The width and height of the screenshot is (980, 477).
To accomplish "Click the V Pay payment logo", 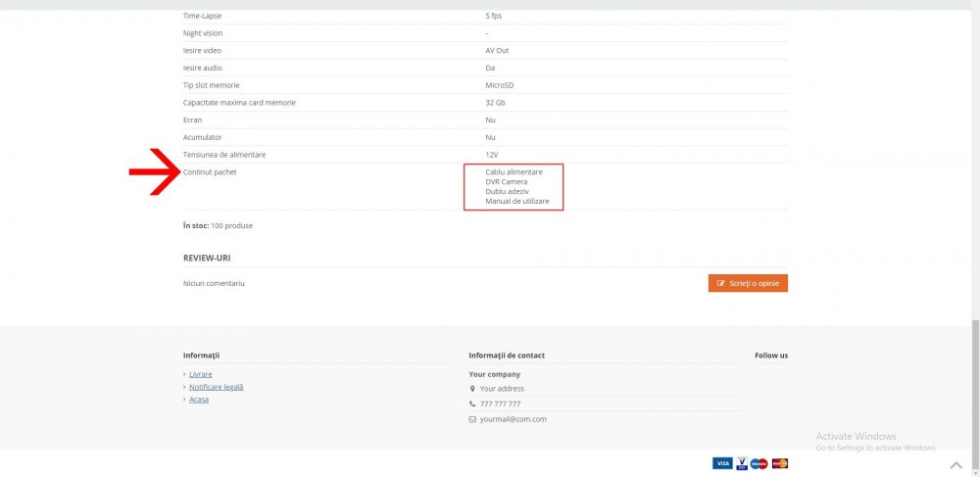I will point(741,463).
